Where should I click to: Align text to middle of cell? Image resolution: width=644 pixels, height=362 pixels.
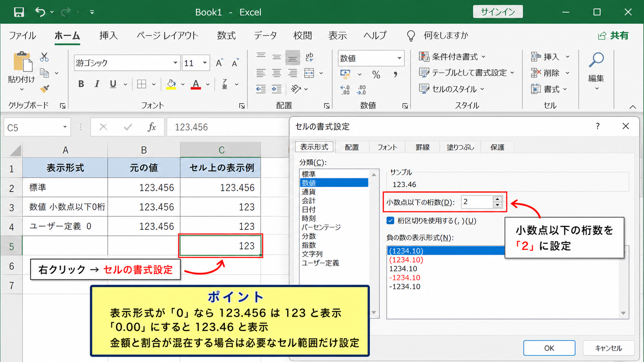277,57
